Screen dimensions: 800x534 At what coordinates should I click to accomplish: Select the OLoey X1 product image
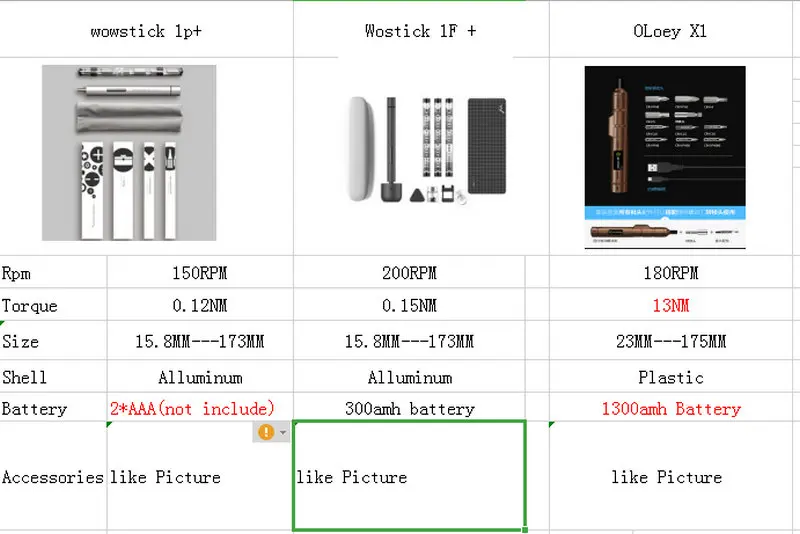665,157
